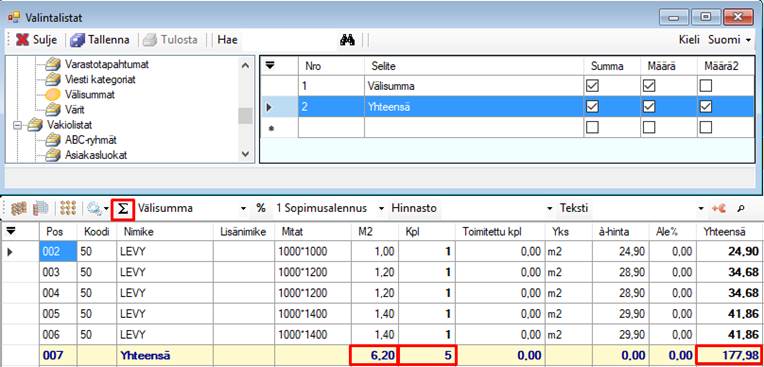Check Määrä2 checkbox in the empty new row

(x=705, y=127)
